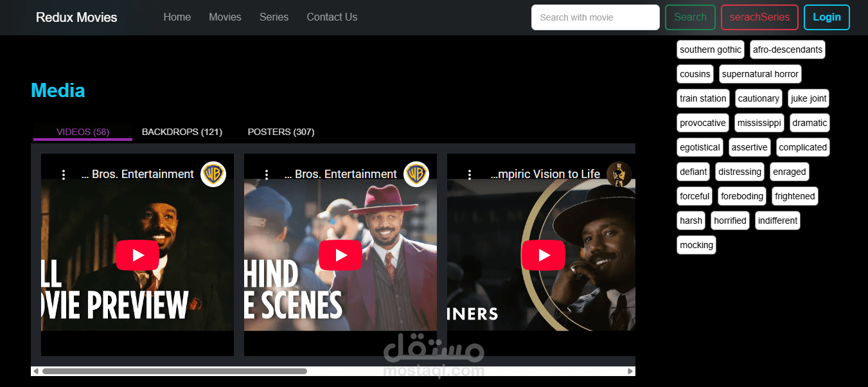The width and height of the screenshot is (868, 387).
Task: Select the southern gothic keyword tag
Action: click(711, 50)
